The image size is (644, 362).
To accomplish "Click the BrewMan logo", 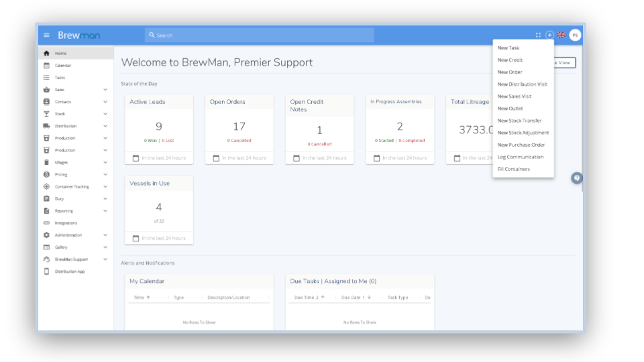I will (79, 36).
